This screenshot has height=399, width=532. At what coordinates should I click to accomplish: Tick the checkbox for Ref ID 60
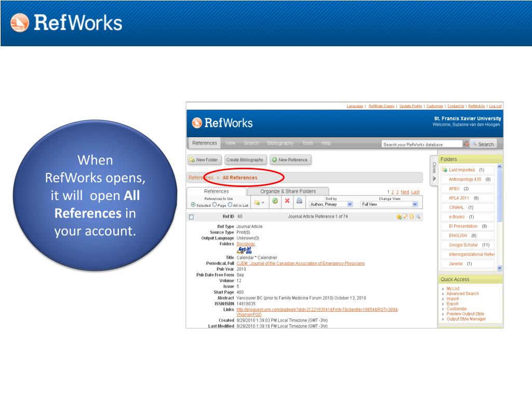click(191, 217)
